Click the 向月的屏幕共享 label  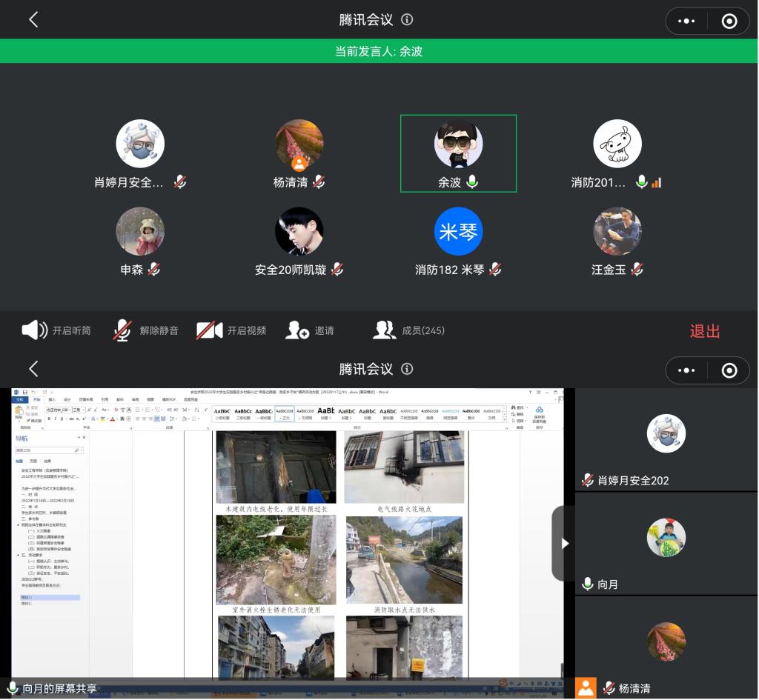pyautogui.click(x=59, y=688)
